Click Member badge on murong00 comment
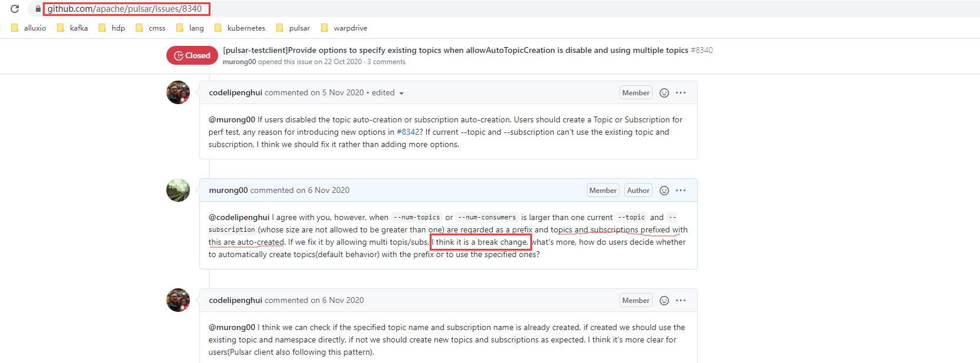This screenshot has width=980, height=363. pyautogui.click(x=603, y=190)
